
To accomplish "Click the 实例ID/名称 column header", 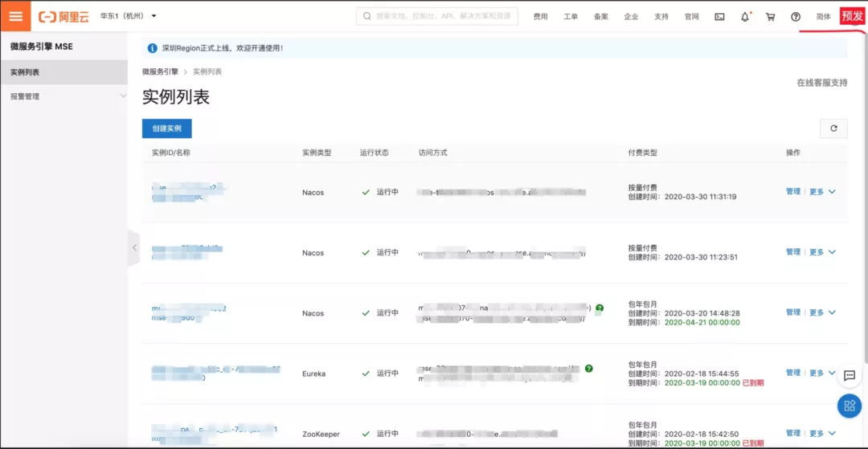I will pos(171,153).
